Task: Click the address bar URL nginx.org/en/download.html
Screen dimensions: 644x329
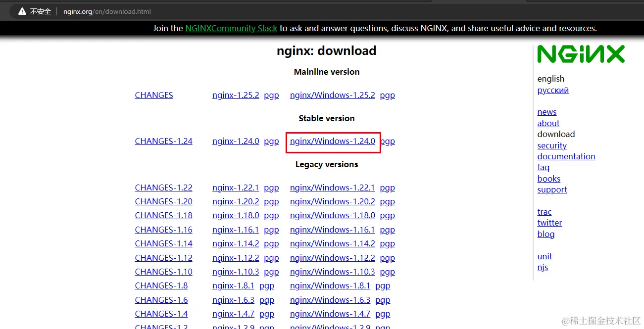Action: 107,11
